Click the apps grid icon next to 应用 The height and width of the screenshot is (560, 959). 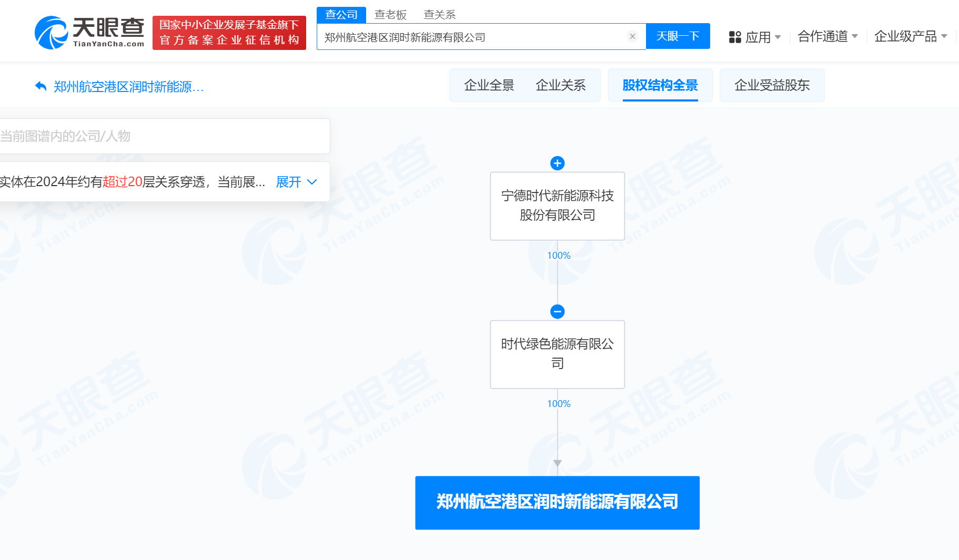[x=734, y=37]
